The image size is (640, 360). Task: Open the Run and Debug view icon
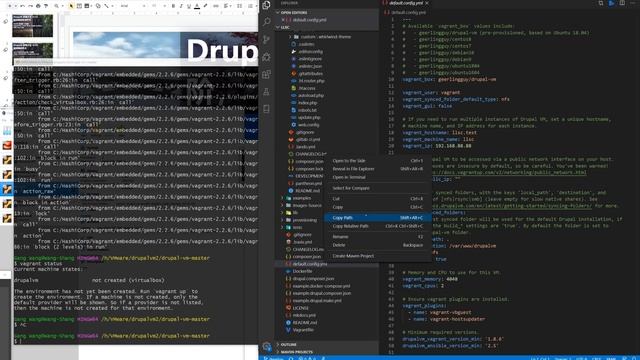point(267,57)
